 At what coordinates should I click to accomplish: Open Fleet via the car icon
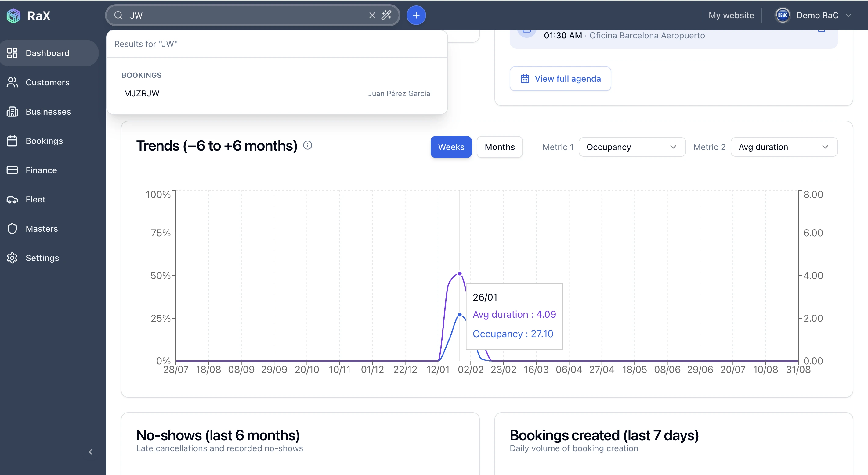pos(12,200)
